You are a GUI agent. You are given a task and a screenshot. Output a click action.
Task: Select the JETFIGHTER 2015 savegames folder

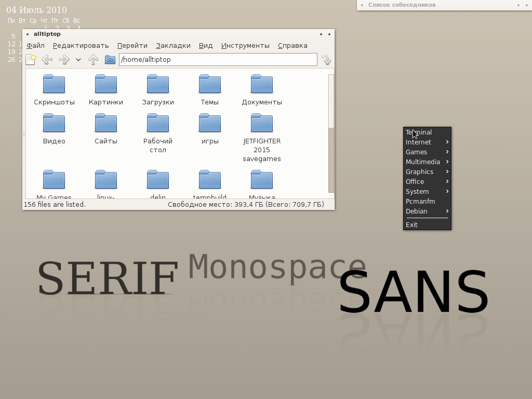tap(262, 123)
